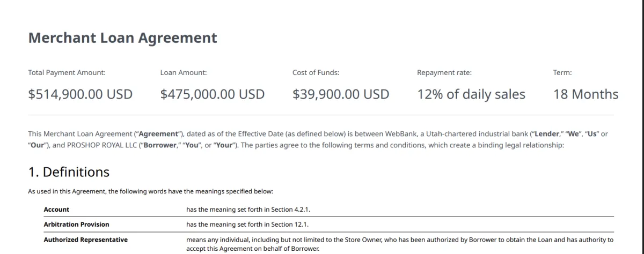Click the 1. Definitions section heading

69,172
